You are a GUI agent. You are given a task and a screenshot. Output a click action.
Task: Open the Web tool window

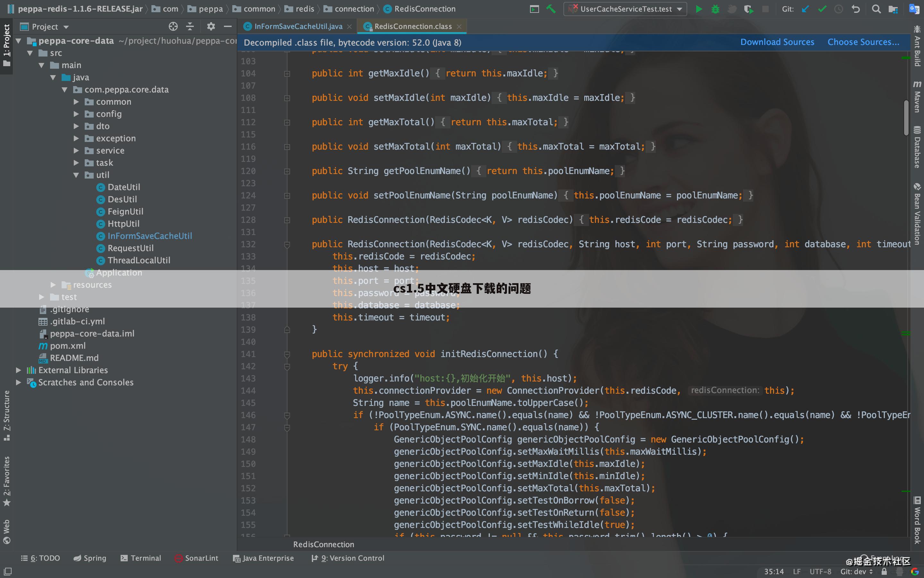point(6,531)
